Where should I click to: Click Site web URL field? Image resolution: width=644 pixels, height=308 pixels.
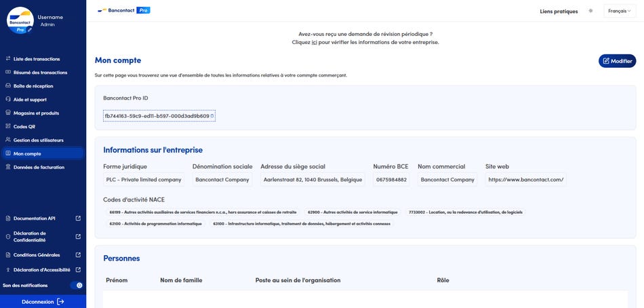pos(526,179)
